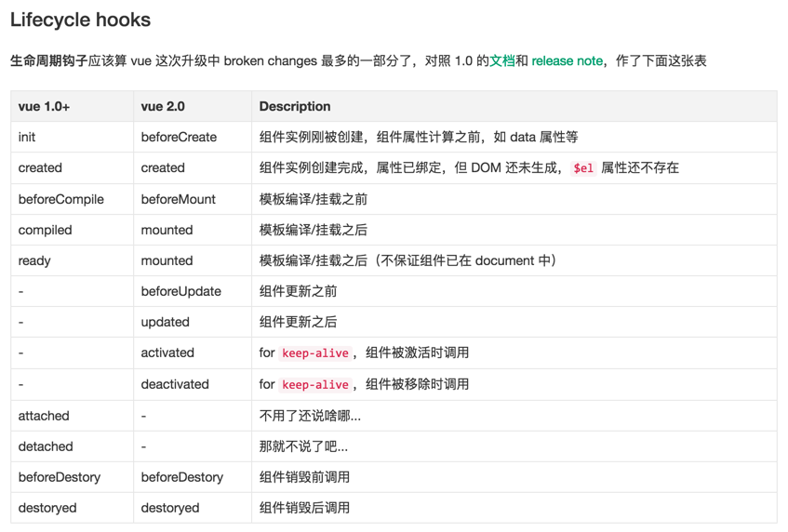Viewport: 788px width, 532px height.
Task: Click the Lifecycle hooks heading
Action: pyautogui.click(x=80, y=20)
